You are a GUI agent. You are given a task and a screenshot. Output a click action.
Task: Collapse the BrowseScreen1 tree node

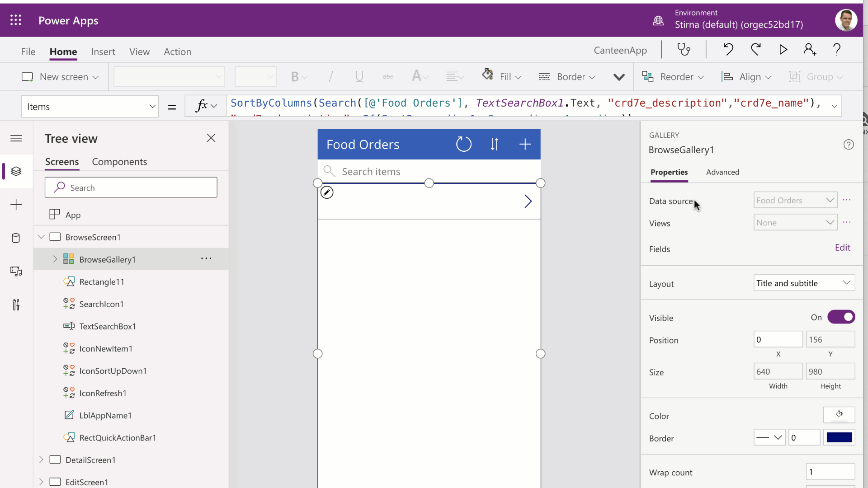click(41, 237)
